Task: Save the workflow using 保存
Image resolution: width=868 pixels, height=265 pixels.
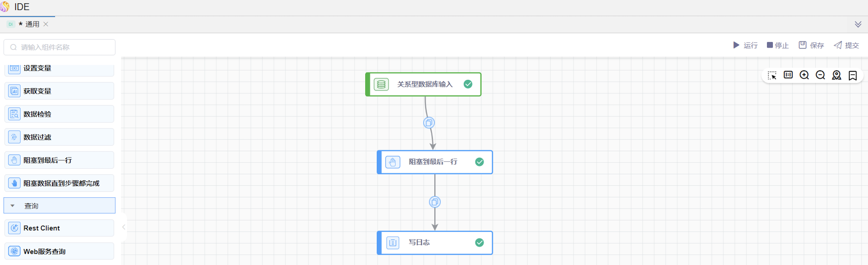Action: (811, 45)
